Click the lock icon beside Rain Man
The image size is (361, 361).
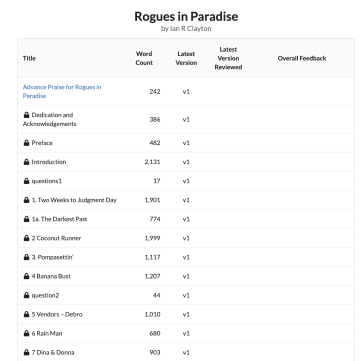[26, 333]
